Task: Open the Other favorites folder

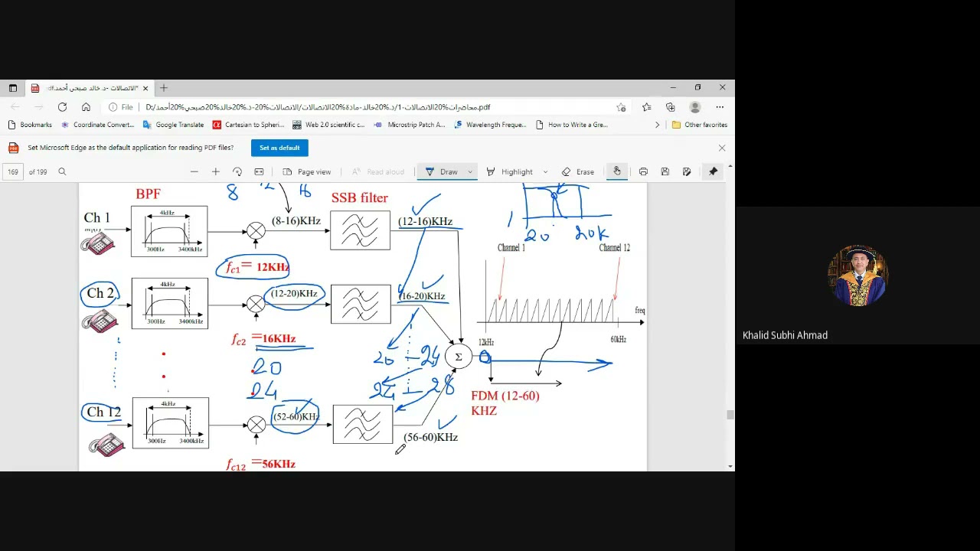Action: tap(700, 125)
